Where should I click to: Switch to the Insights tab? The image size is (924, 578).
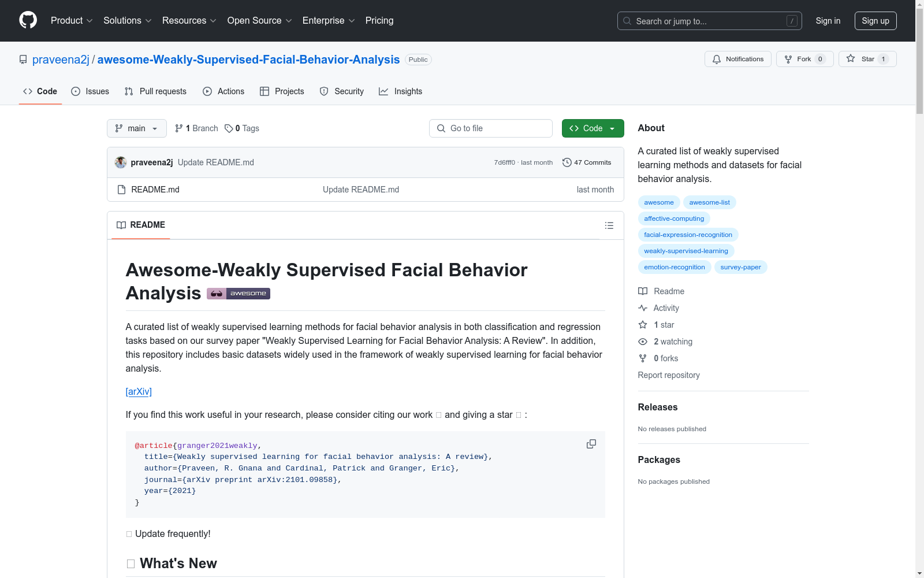click(400, 91)
